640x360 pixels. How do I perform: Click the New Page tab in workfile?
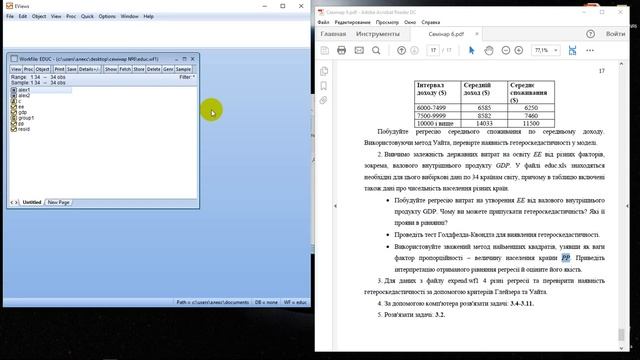pos(58,202)
